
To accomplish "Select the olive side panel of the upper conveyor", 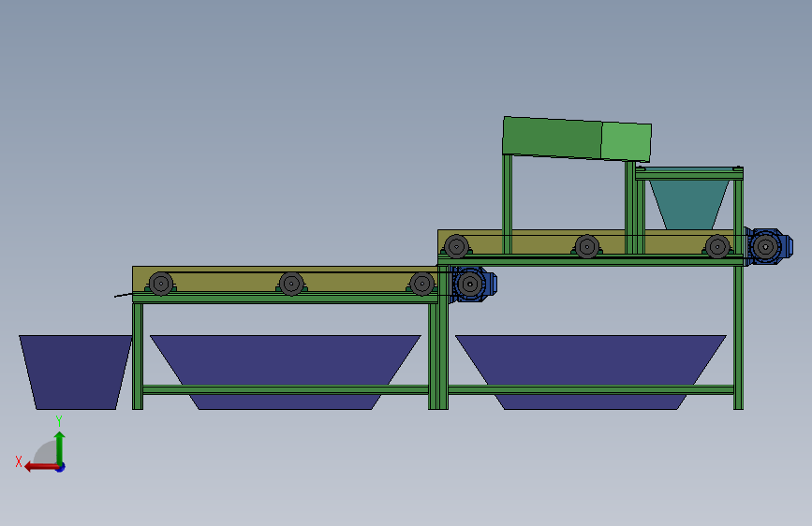I will [544, 244].
